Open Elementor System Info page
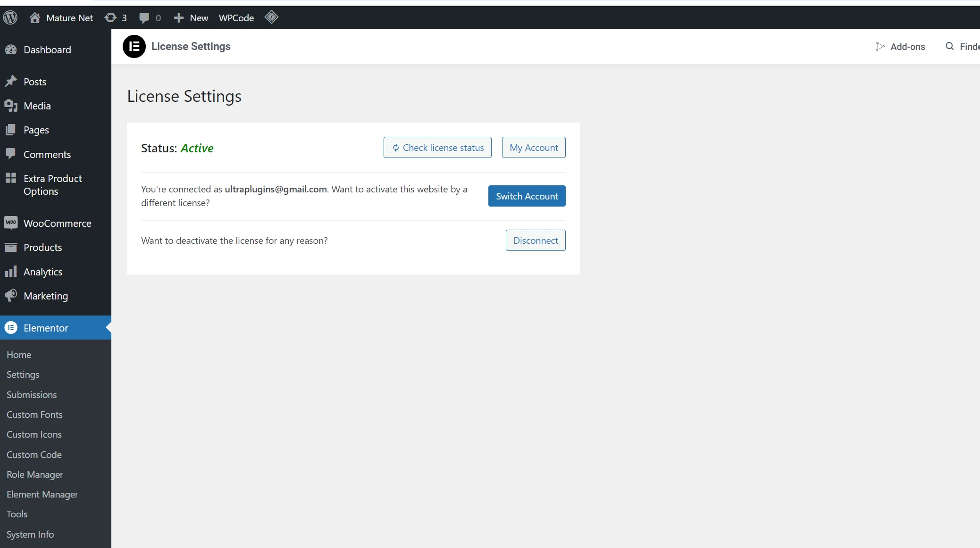Viewport: 980px width, 548px height. (30, 534)
